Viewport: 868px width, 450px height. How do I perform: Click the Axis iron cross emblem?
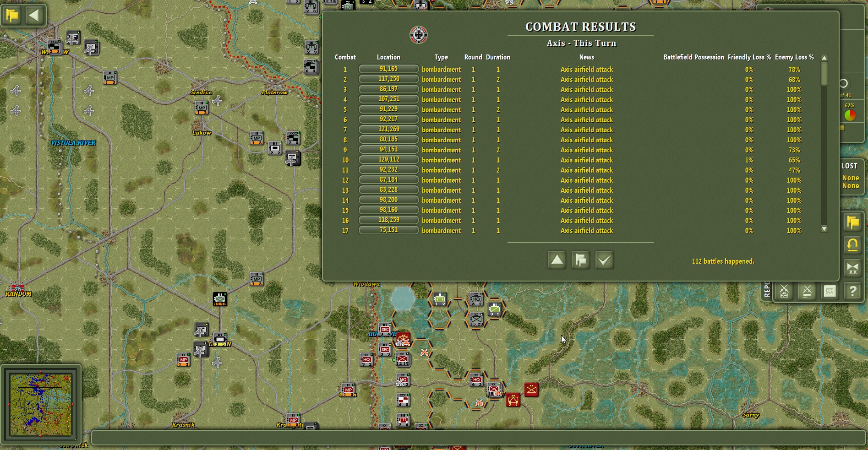[419, 35]
